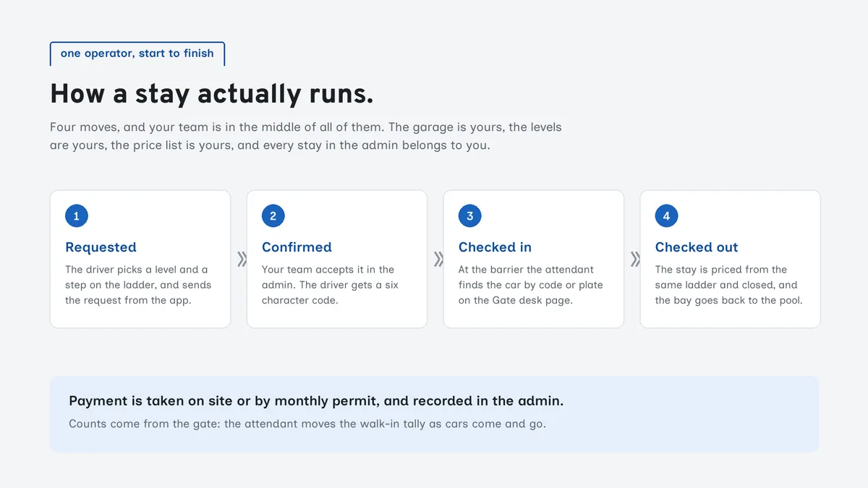This screenshot has height=488, width=868.
Task: Click the step 4 number badge
Action: 667,215
